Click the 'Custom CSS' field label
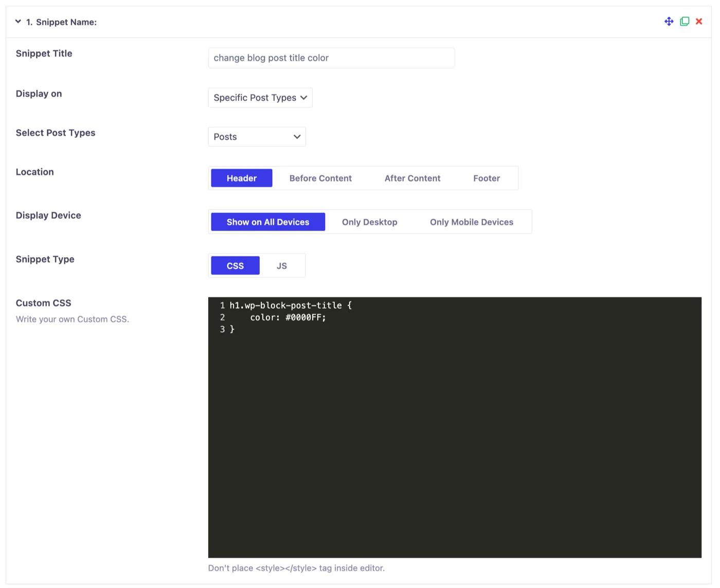 44,303
